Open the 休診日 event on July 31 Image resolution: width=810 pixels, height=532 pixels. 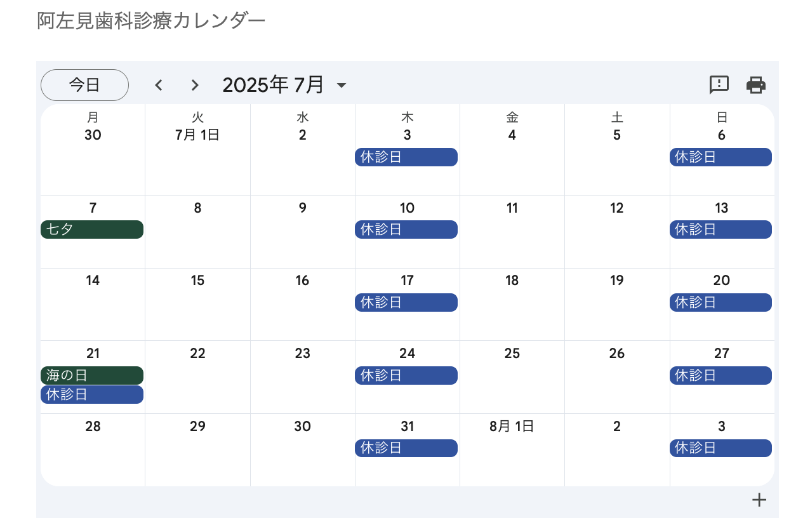click(x=406, y=448)
